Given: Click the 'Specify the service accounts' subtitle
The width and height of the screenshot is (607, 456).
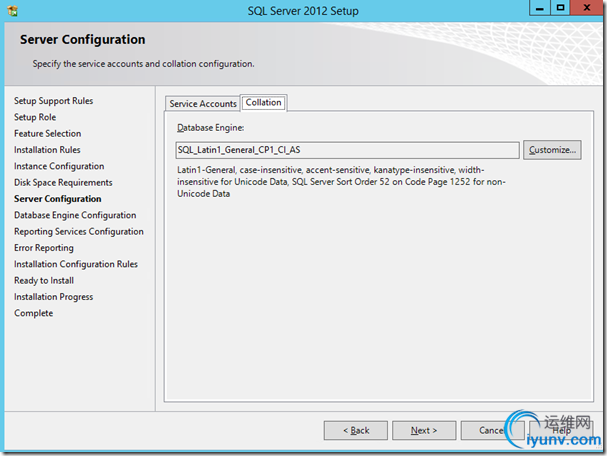Looking at the screenshot, I should (143, 64).
